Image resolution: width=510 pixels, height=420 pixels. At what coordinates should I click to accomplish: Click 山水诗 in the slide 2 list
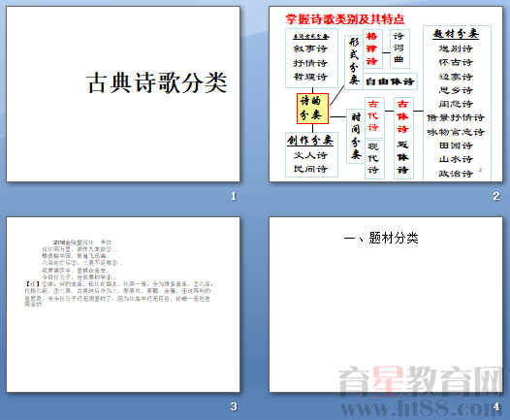click(456, 159)
